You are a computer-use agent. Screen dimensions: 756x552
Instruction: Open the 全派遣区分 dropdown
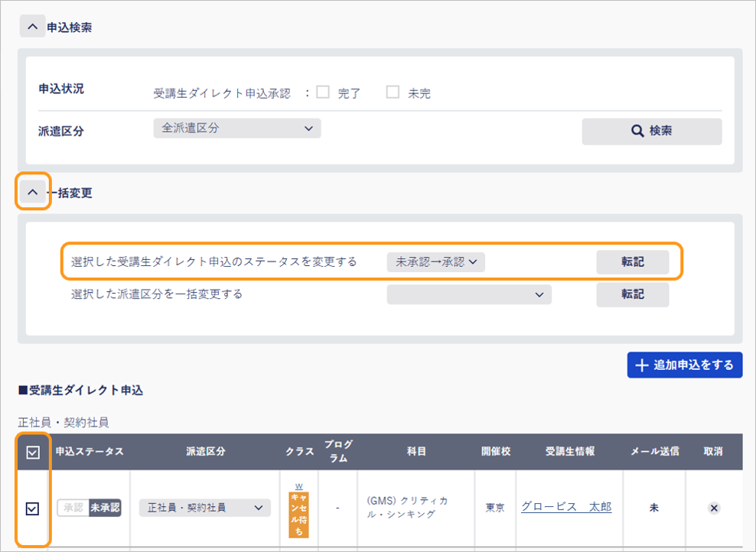pyautogui.click(x=236, y=128)
